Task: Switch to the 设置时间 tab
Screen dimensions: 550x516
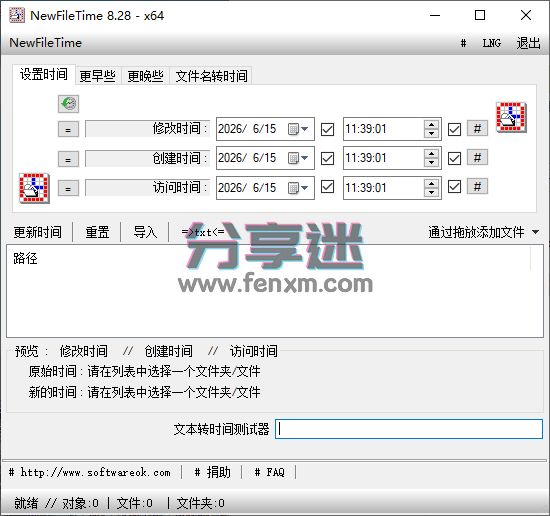Action: 44,74
